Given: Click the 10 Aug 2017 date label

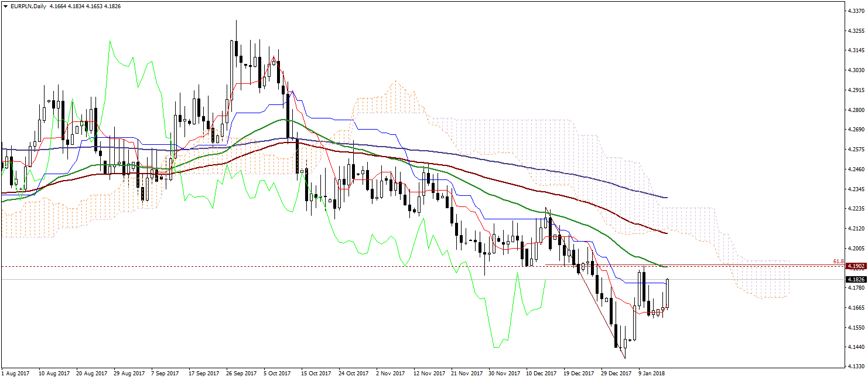Looking at the screenshot, I should pyautogui.click(x=54, y=373).
